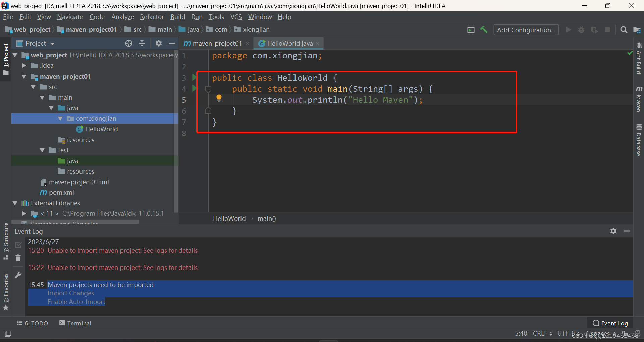644x342 pixels.
Task: Click the Run arrow in the toolbar
Action: click(568, 30)
